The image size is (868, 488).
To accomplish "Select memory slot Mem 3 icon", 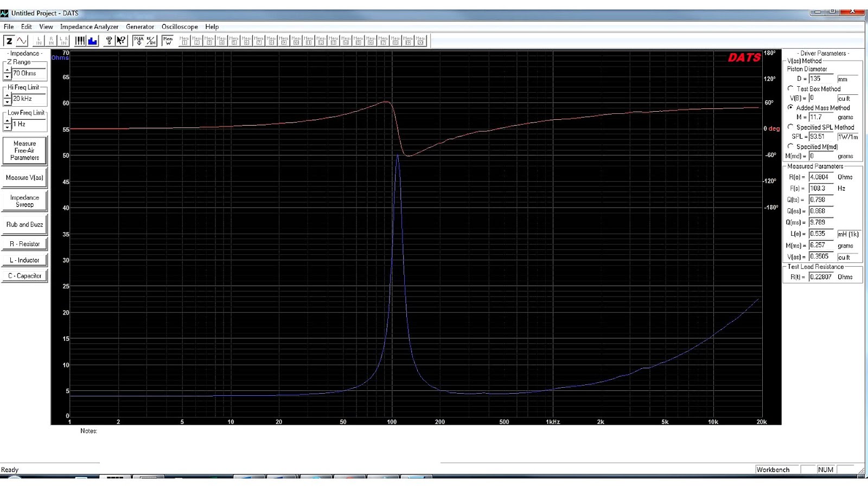I will [x=209, y=41].
